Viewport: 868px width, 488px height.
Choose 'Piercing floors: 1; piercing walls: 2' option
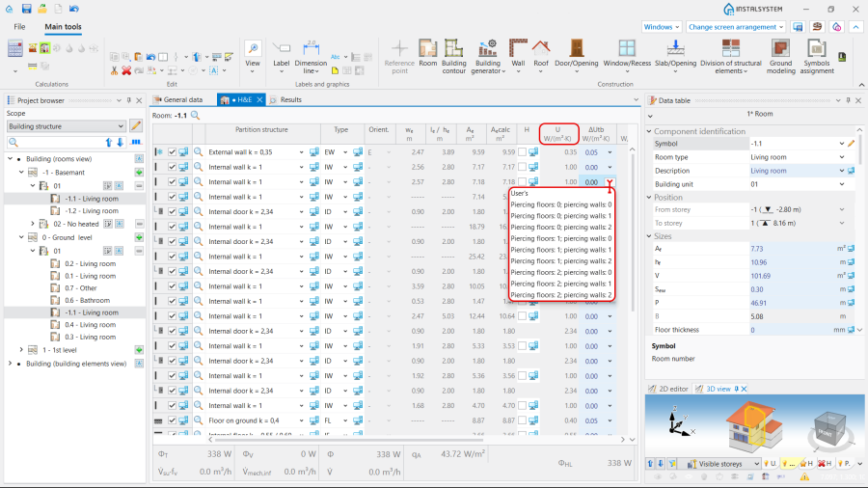[x=560, y=260]
